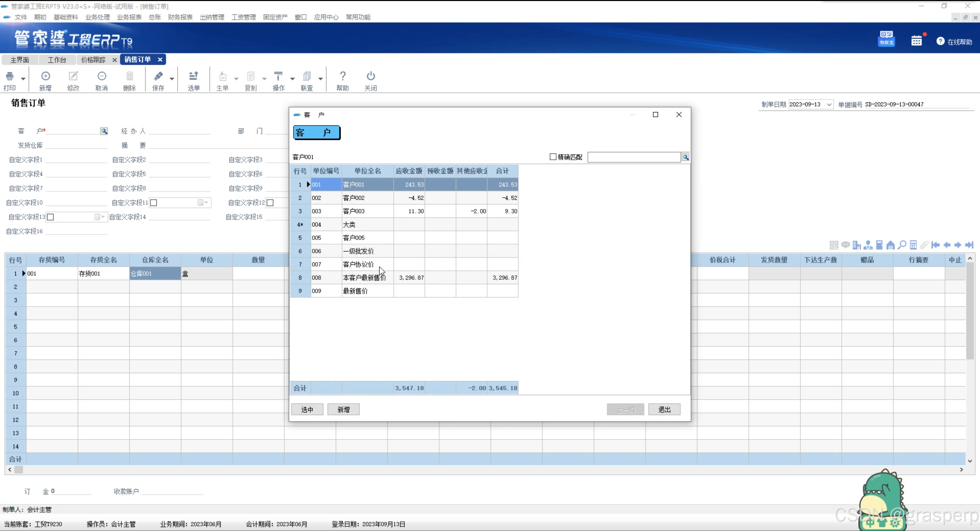This screenshot has height=531, width=980.
Task: Expand the 制单日期 date dropdown
Action: coord(829,105)
